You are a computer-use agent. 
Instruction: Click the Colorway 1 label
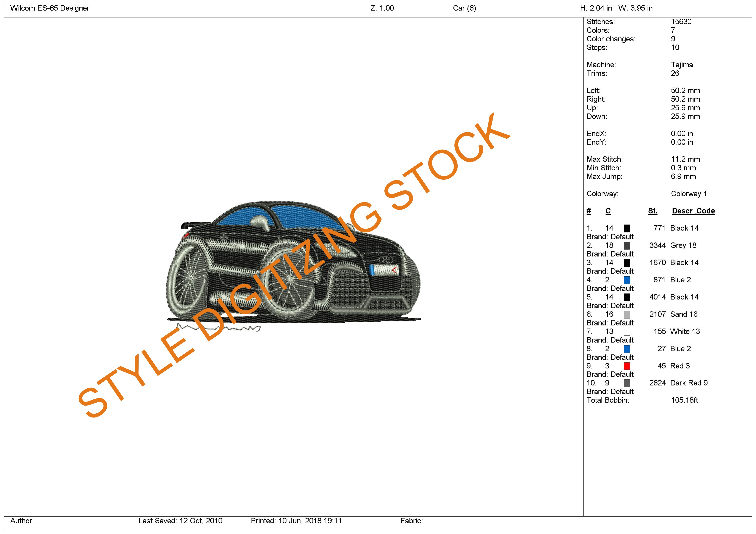coord(689,194)
